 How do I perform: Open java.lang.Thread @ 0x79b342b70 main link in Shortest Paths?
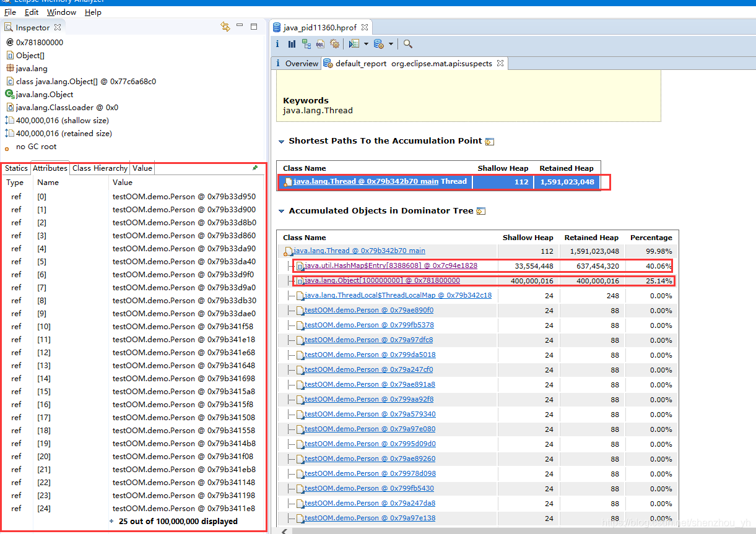click(366, 181)
